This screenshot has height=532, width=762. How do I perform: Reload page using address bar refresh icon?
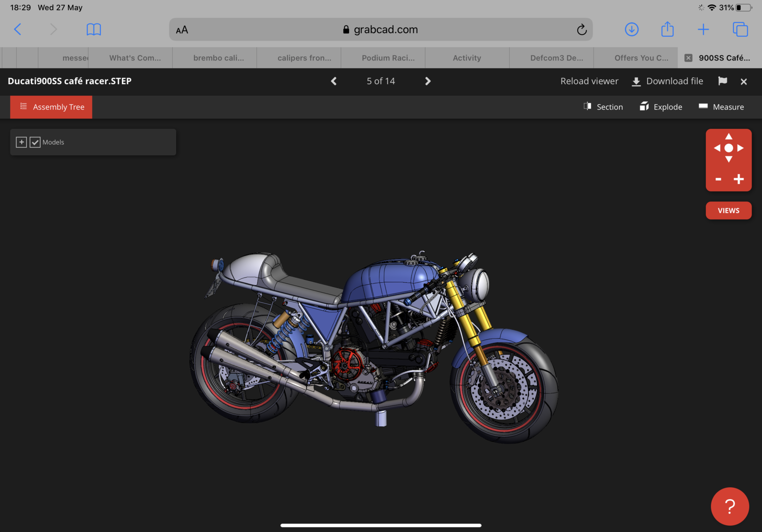pos(582,30)
